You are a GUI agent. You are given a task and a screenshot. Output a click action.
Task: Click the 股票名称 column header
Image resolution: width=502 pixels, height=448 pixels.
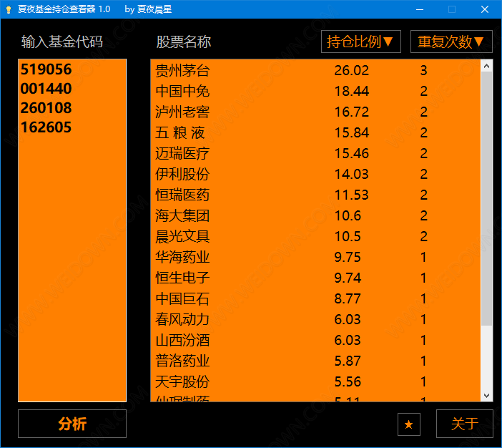(184, 42)
